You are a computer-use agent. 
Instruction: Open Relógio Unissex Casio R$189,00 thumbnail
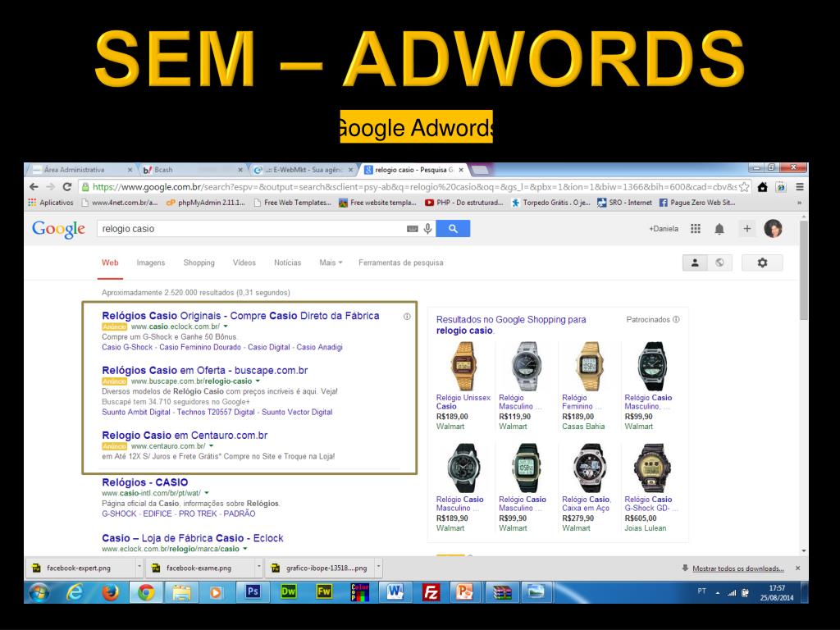coord(464,367)
